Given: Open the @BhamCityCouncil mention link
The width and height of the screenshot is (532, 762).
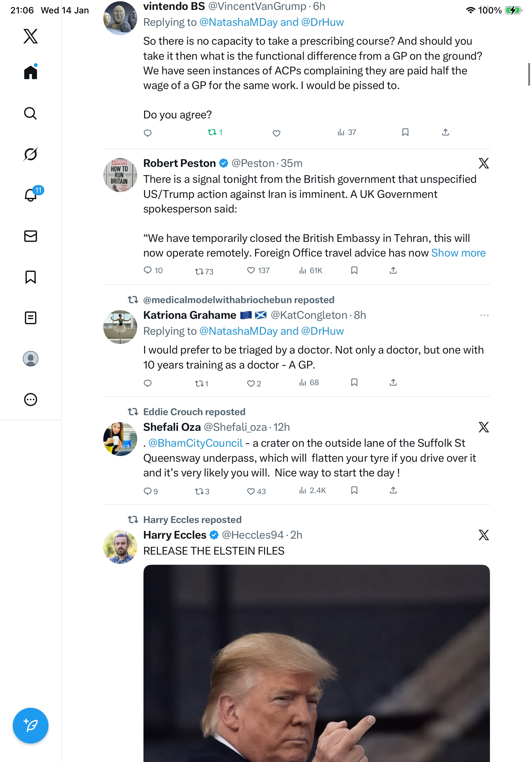Looking at the screenshot, I should coord(196,444).
